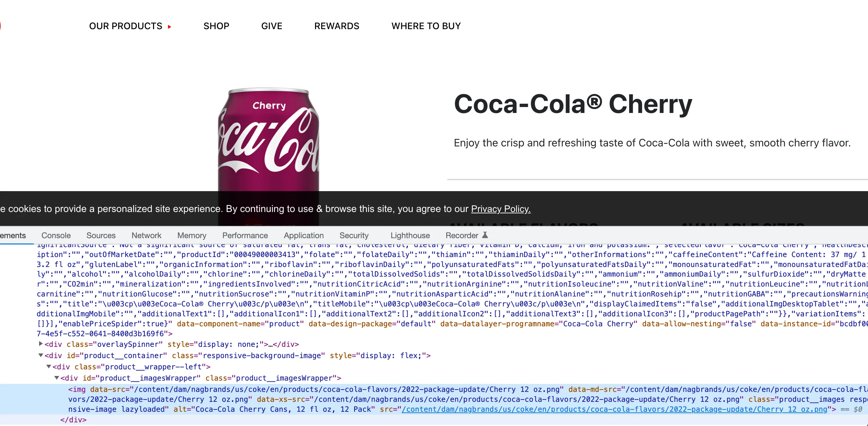Image resolution: width=868 pixels, height=426 pixels.
Task: Click the 'Enjoy the crisp and refreshing' description
Action: (x=652, y=143)
